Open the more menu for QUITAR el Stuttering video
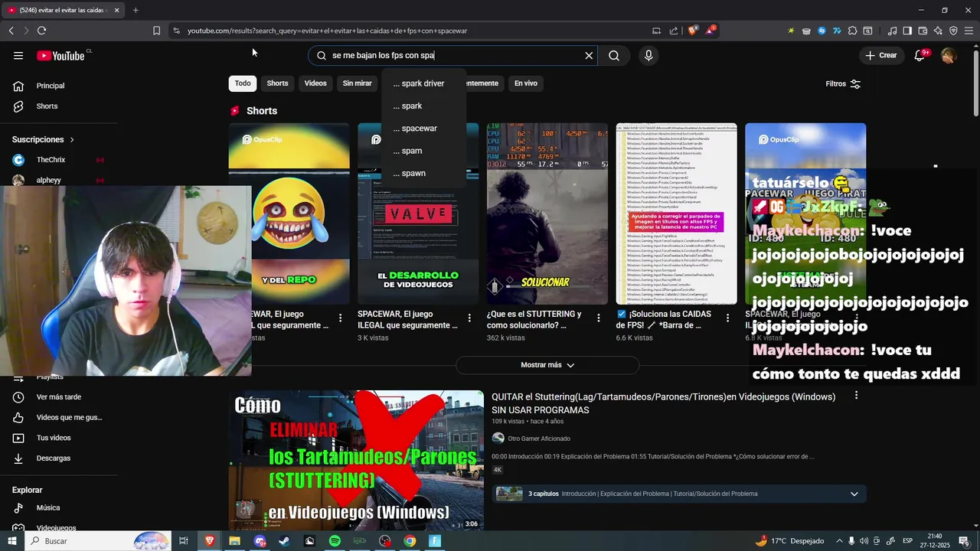This screenshot has width=980, height=551. click(856, 396)
